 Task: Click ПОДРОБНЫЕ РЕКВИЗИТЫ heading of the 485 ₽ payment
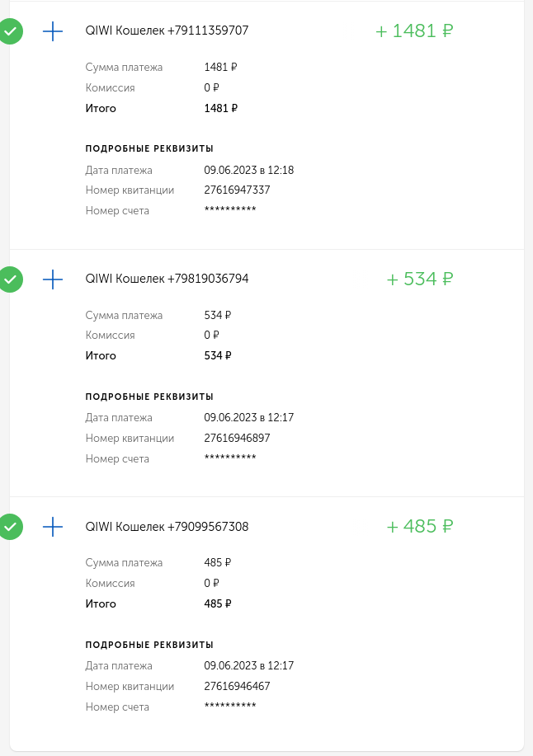click(149, 645)
